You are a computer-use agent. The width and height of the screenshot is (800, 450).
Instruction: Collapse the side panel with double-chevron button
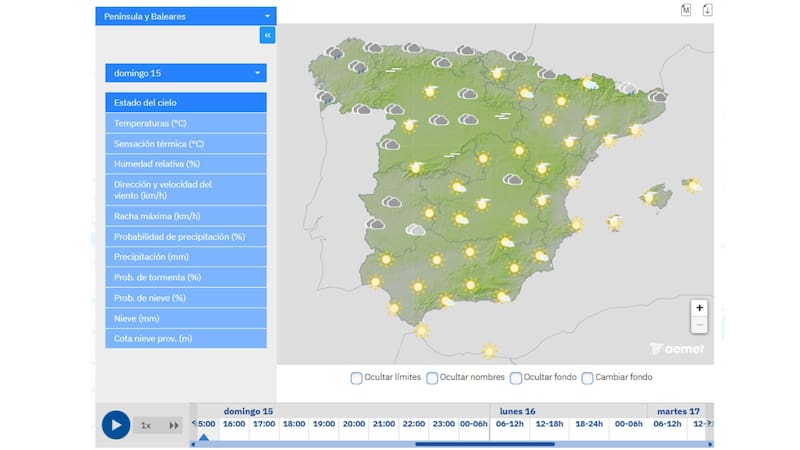click(267, 35)
